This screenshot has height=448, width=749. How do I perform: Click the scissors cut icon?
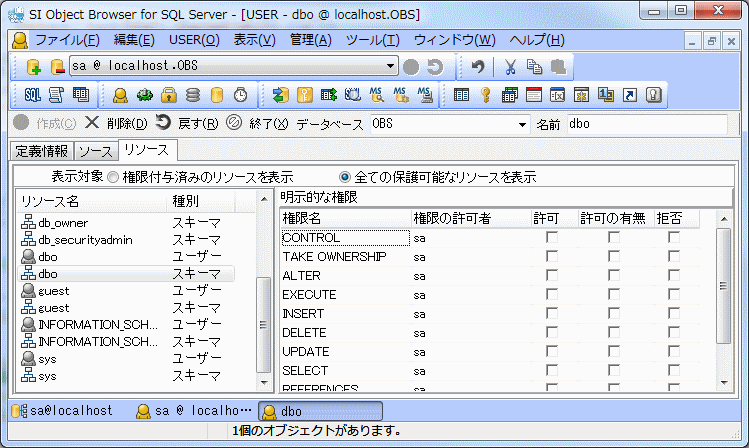coord(509,67)
